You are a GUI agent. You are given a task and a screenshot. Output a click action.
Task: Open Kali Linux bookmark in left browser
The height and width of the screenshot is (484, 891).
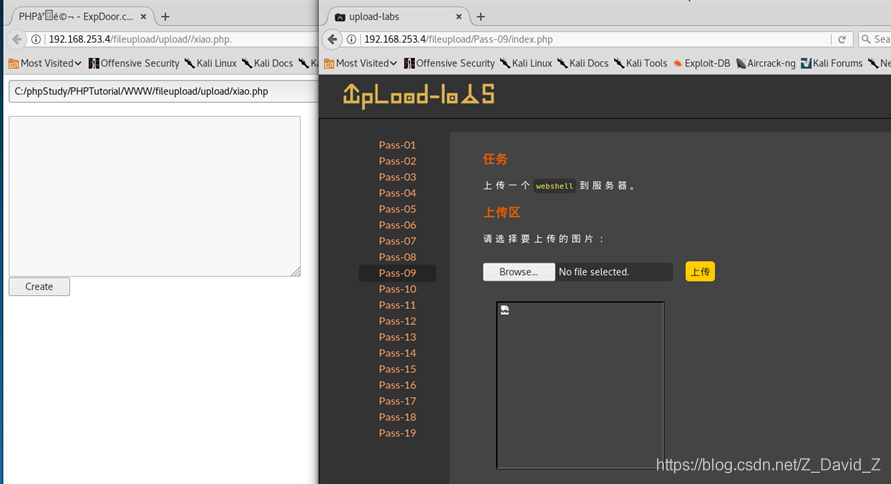pos(210,63)
